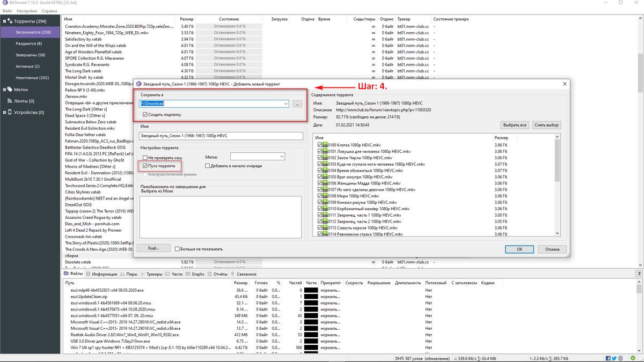Toggle the Создать подпапку checkbox
644x362 pixels.
tap(145, 114)
